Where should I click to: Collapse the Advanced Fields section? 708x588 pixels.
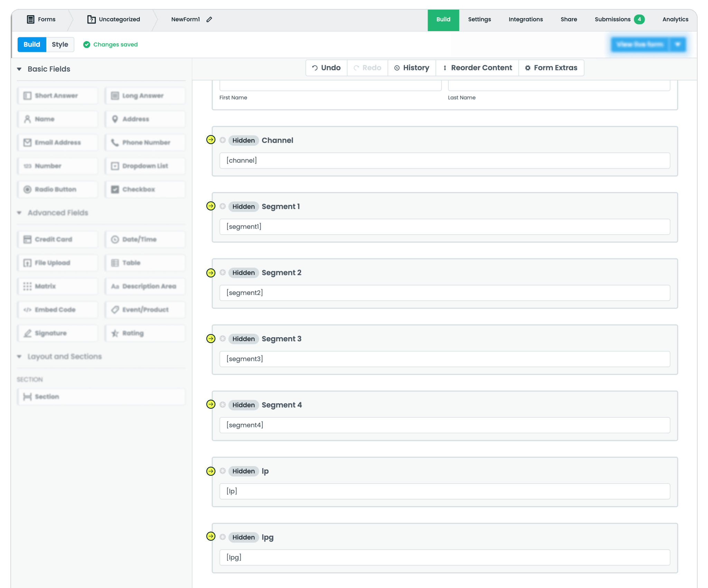(x=19, y=213)
